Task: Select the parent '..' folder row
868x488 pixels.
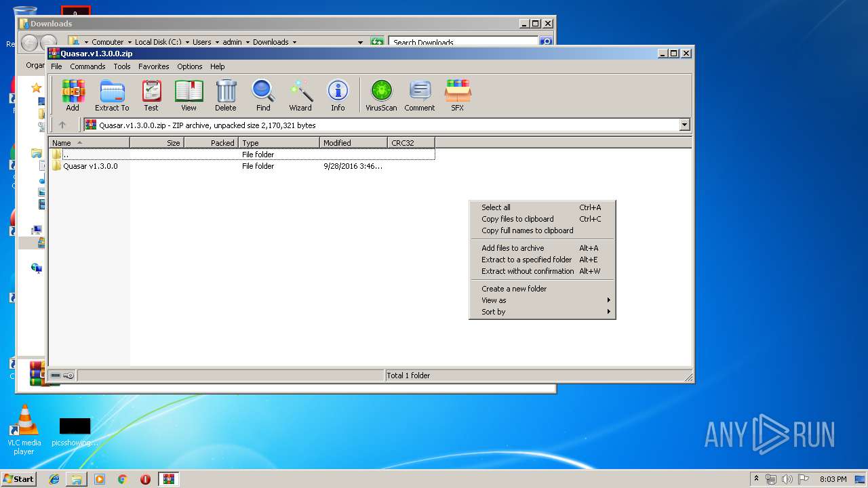Action: tap(242, 155)
